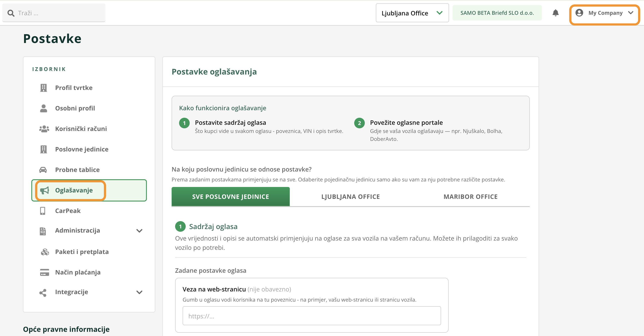Screen dimensions: 644x336
Task: Click the Opće pravne informacije heading
Action: (66, 329)
